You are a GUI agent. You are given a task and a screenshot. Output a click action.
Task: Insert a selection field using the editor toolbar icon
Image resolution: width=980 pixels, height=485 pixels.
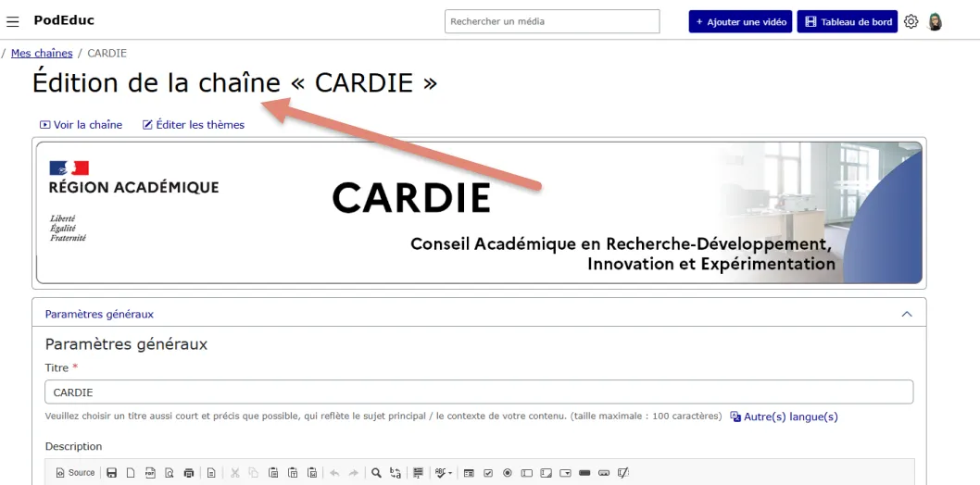(x=566, y=473)
